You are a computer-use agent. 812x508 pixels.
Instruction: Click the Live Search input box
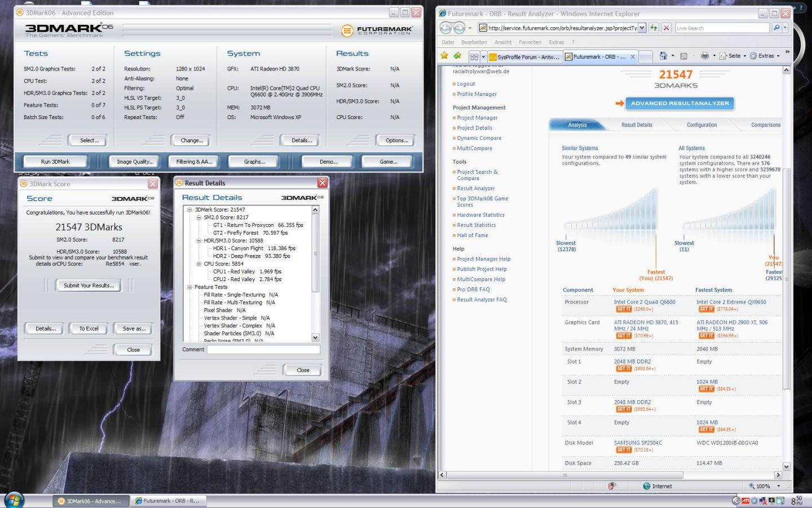click(x=722, y=28)
